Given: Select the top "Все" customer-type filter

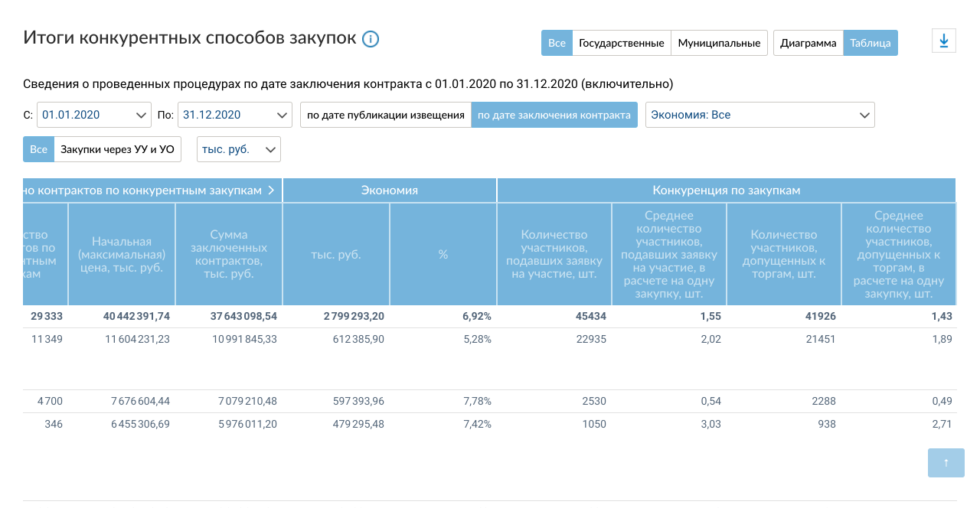Looking at the screenshot, I should pos(557,43).
